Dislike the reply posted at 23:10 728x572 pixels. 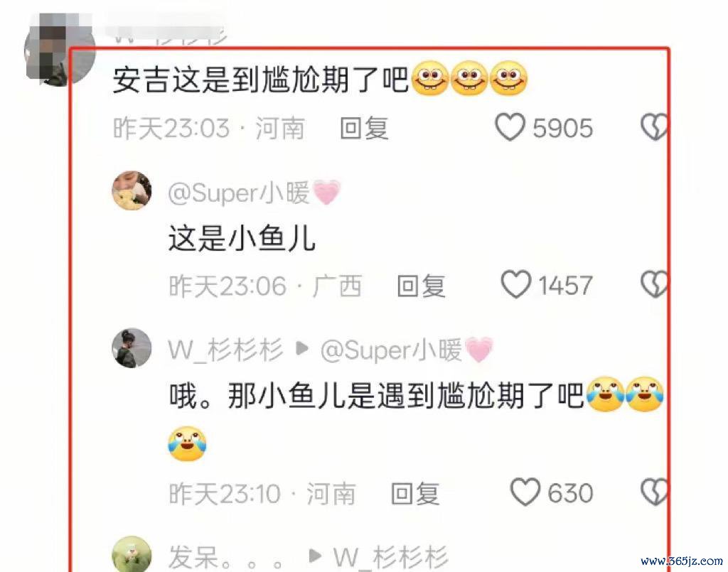tap(654, 492)
